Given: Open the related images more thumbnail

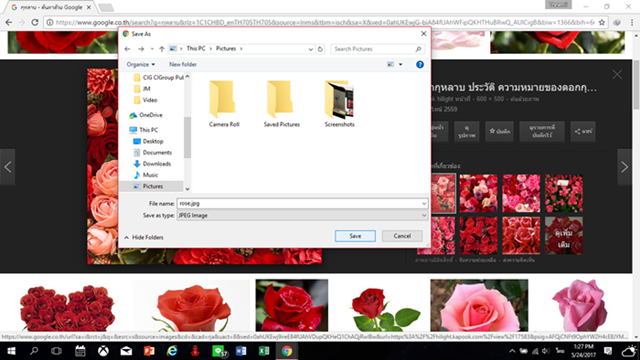Looking at the screenshot, I should (564, 236).
